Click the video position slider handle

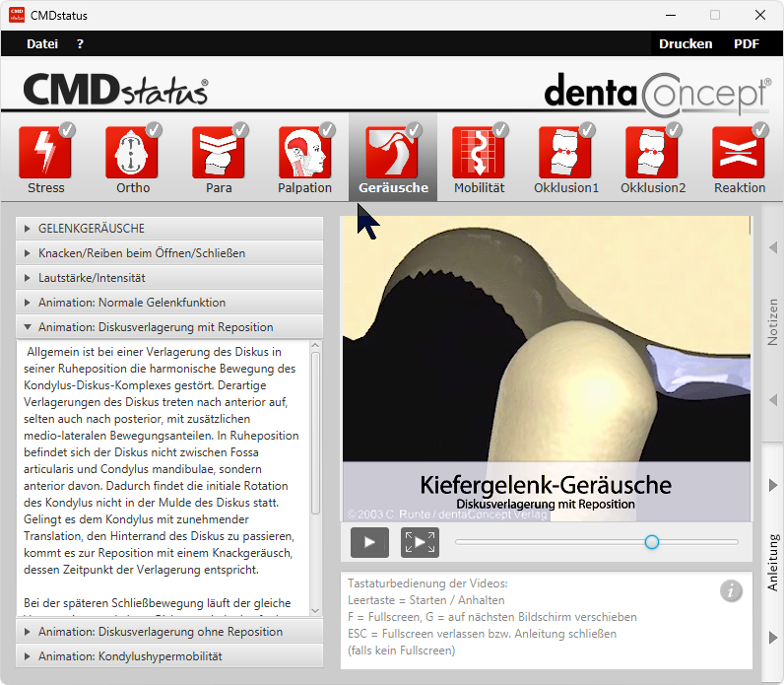651,542
